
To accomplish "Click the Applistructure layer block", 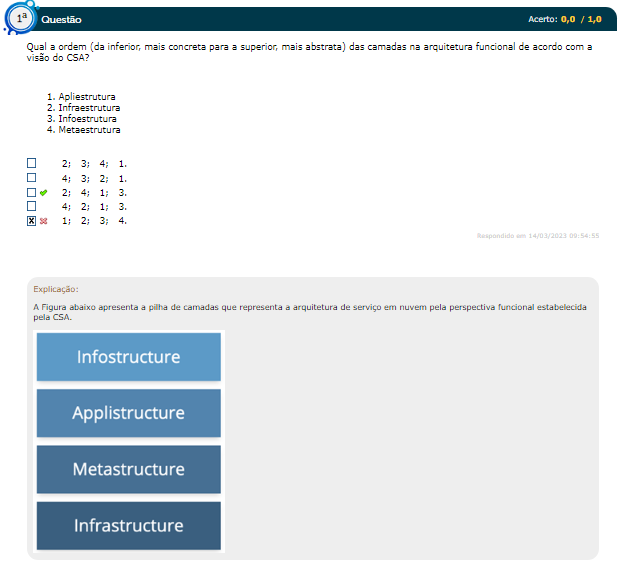I will coord(128,413).
